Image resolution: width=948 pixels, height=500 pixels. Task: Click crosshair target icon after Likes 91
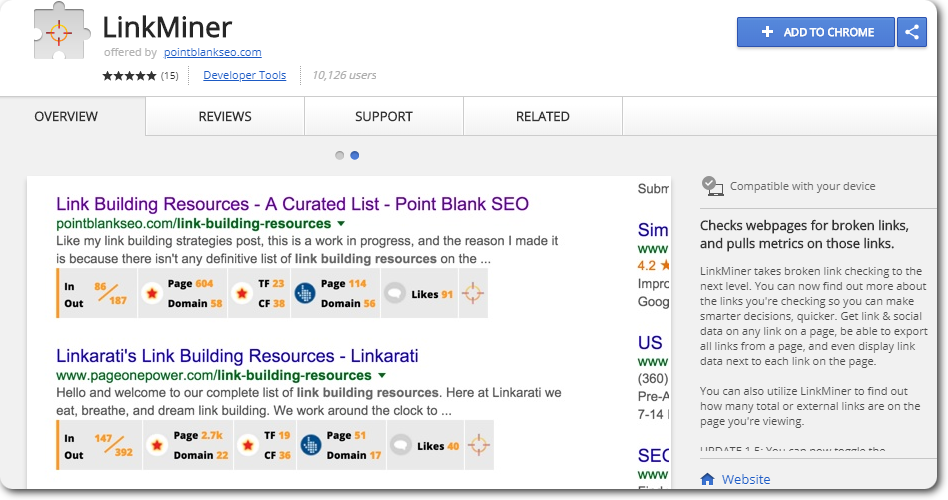(473, 293)
